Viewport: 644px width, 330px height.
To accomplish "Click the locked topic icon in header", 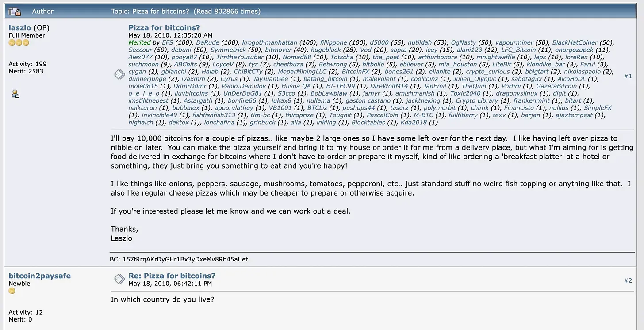I will coord(15,11).
